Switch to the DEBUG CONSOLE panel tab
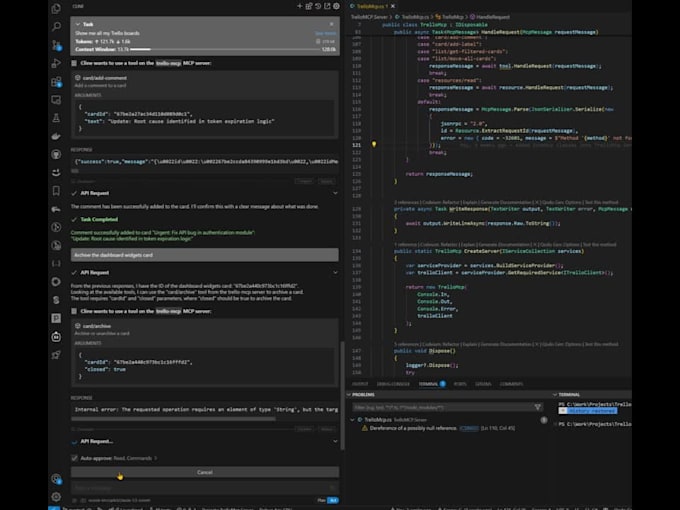 click(393, 384)
